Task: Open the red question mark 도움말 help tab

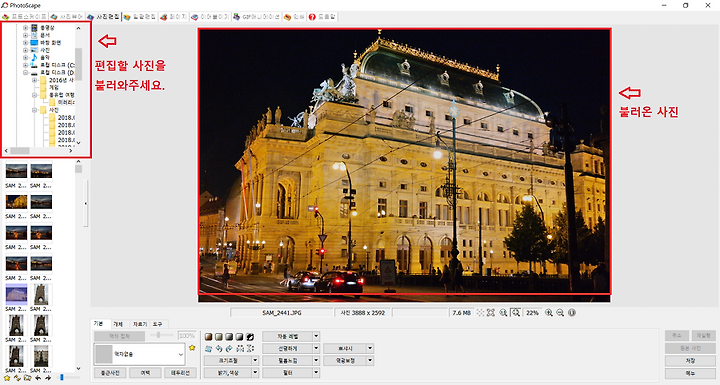Action: pos(322,17)
